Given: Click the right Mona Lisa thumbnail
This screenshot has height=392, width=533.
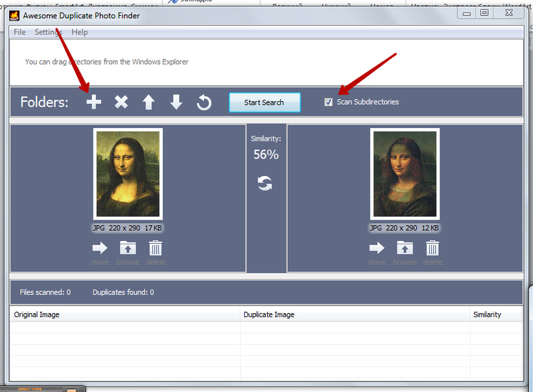Looking at the screenshot, I should [404, 174].
